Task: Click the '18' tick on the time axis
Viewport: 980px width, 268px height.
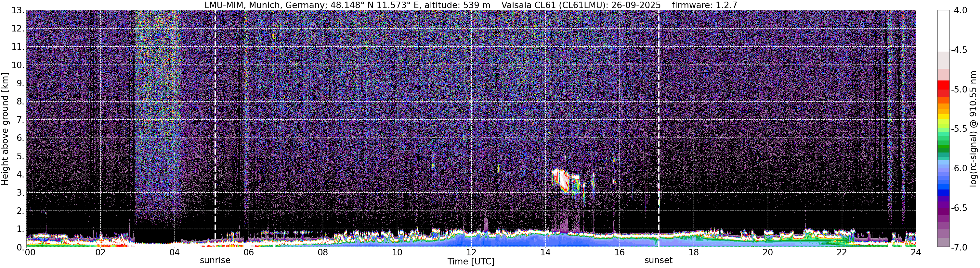Action: click(694, 252)
